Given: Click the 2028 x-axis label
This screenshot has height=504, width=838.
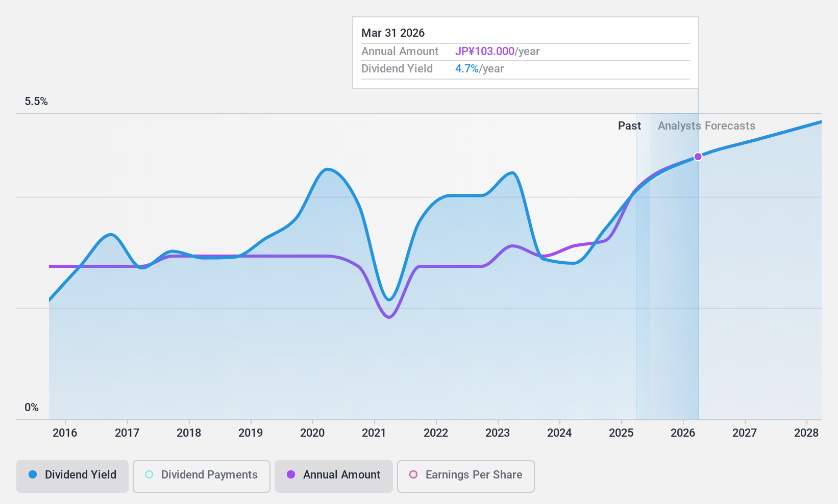Looking at the screenshot, I should tap(806, 433).
